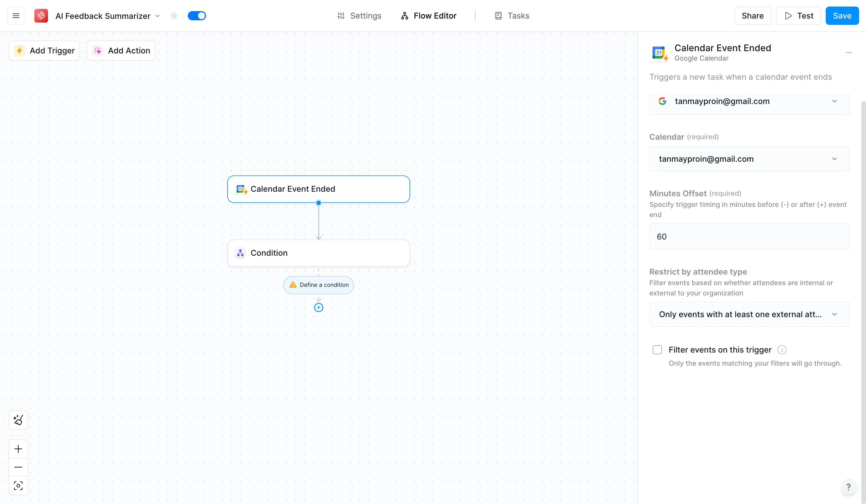
Task: Open the Calendar selection dropdown
Action: [x=749, y=159]
